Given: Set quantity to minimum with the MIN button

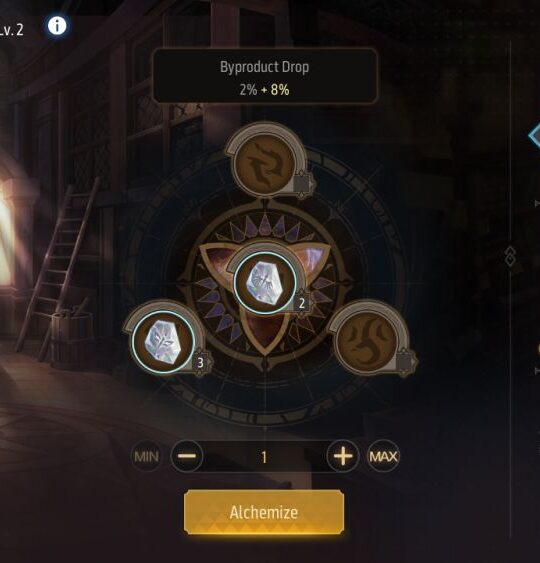Looking at the screenshot, I should [146, 456].
